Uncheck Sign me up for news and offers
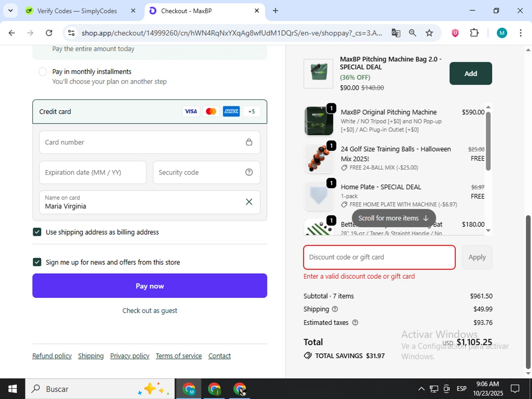The height and width of the screenshot is (399, 532). coord(37,262)
